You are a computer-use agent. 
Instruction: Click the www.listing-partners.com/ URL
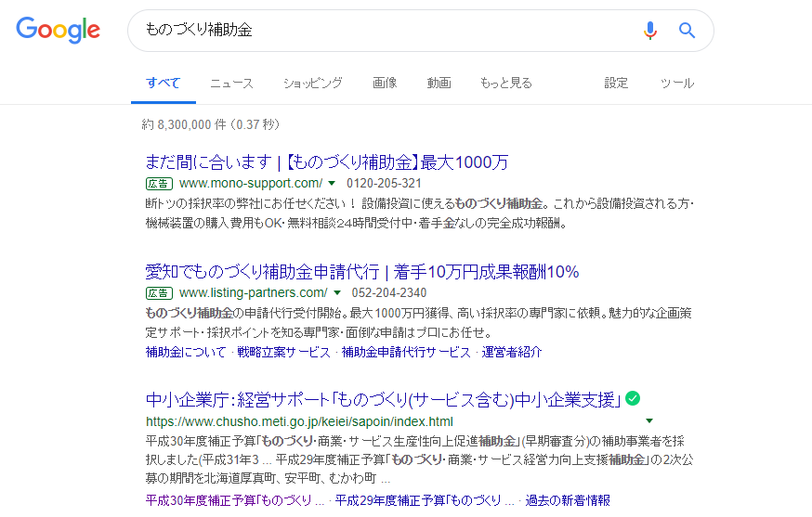[254, 293]
